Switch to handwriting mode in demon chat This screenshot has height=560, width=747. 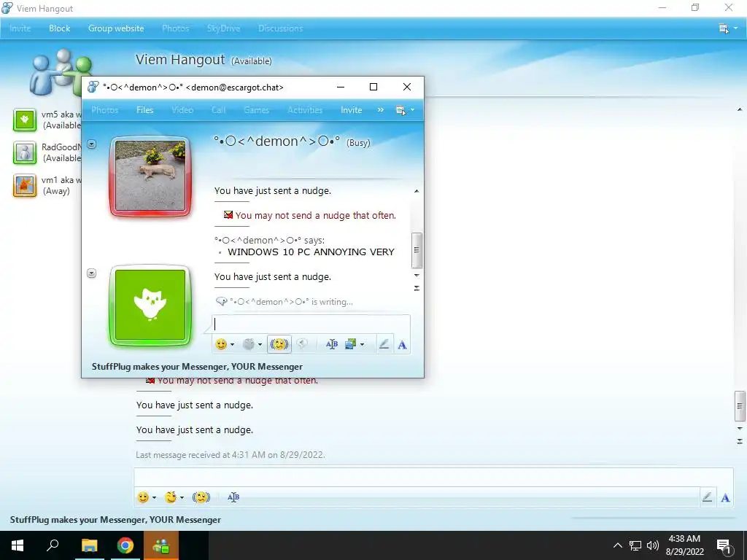(x=384, y=344)
